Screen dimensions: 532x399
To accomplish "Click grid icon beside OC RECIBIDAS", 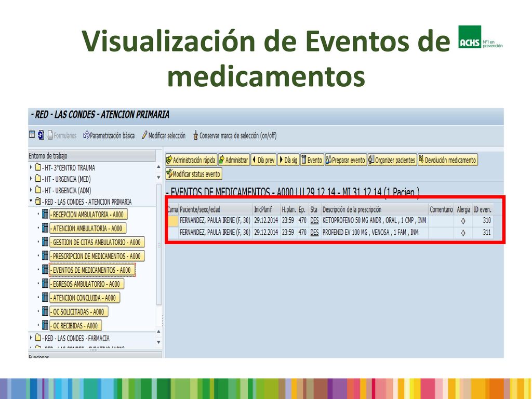I will click(45, 325).
